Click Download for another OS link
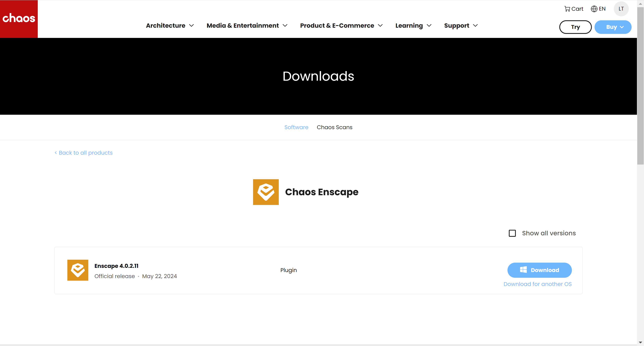Screen dimensions: 644x346 (538, 284)
